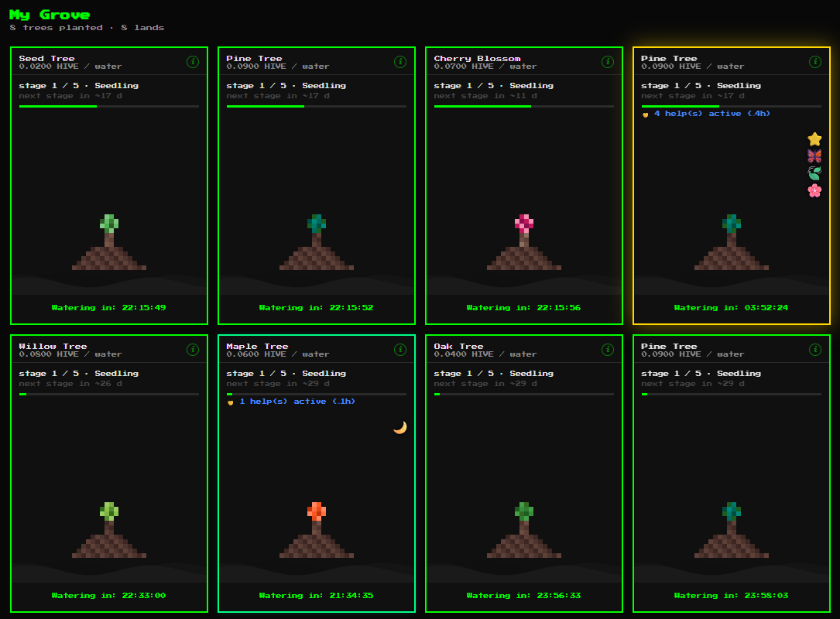Open info icon on Pine Tree watering in 22:15:52
The image size is (840, 619).
click(400, 62)
